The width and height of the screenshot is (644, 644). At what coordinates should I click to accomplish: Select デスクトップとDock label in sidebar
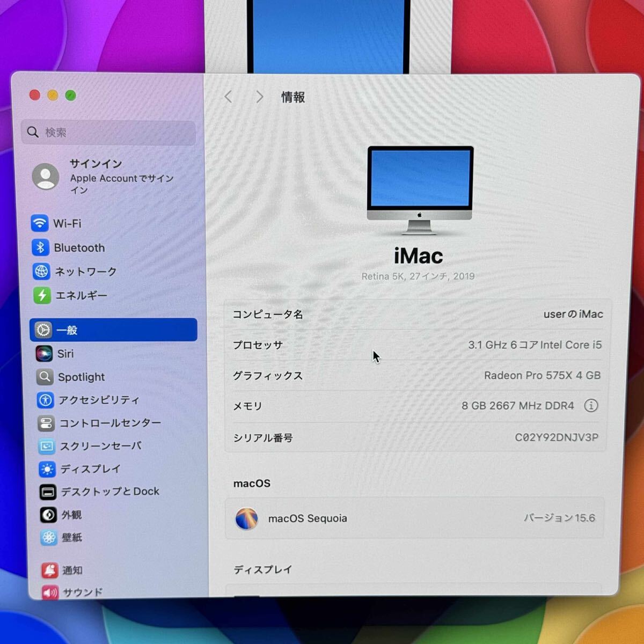110,492
